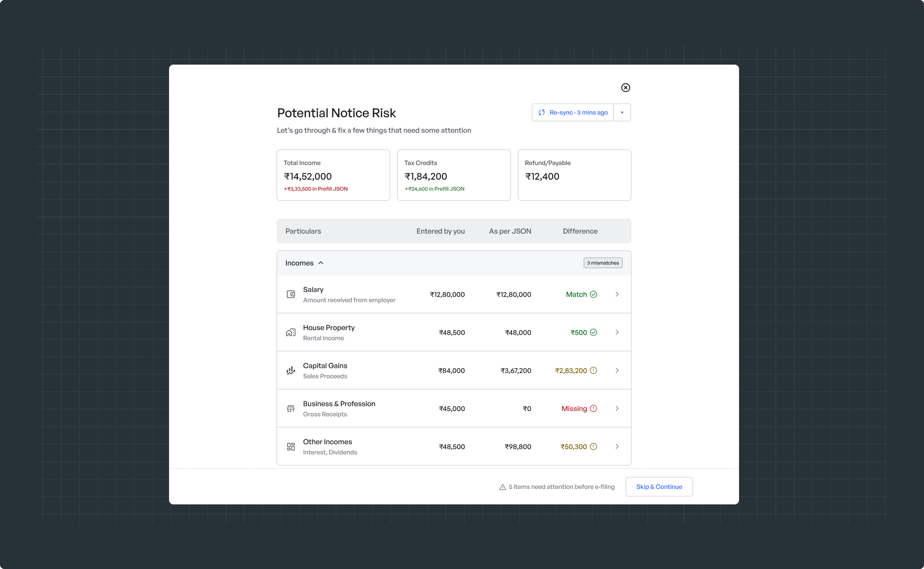Image resolution: width=924 pixels, height=569 pixels.
Task: Open Capital Gains row details chevron
Action: pyautogui.click(x=617, y=370)
